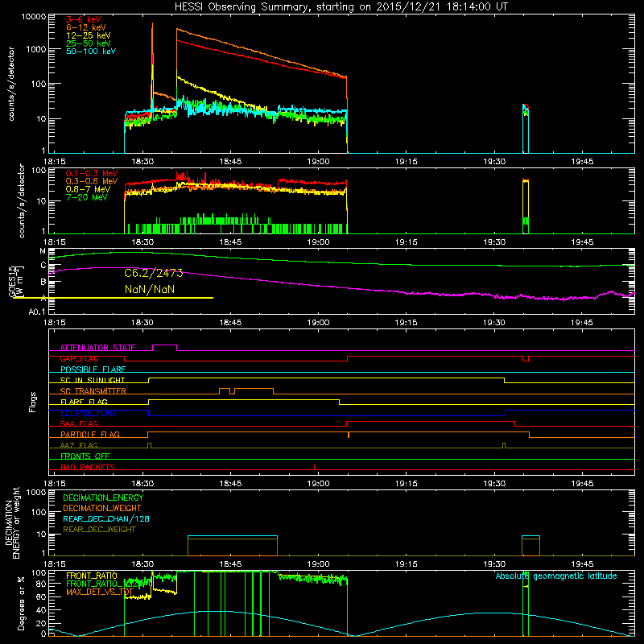Click the 0.1-0.3 MeV legend entry
This screenshot has height=644, width=644.
click(92, 173)
